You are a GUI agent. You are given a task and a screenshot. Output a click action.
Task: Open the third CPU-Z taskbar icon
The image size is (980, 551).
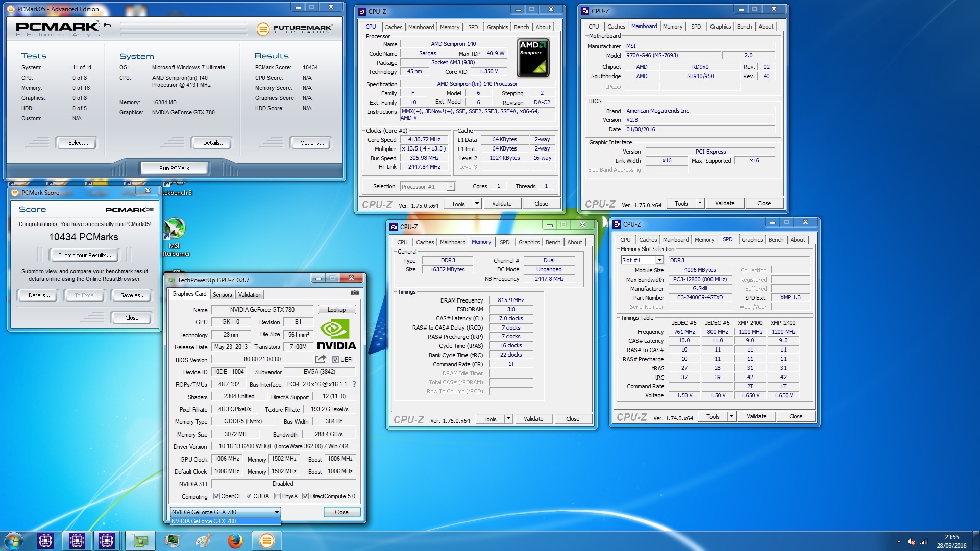[x=107, y=541]
